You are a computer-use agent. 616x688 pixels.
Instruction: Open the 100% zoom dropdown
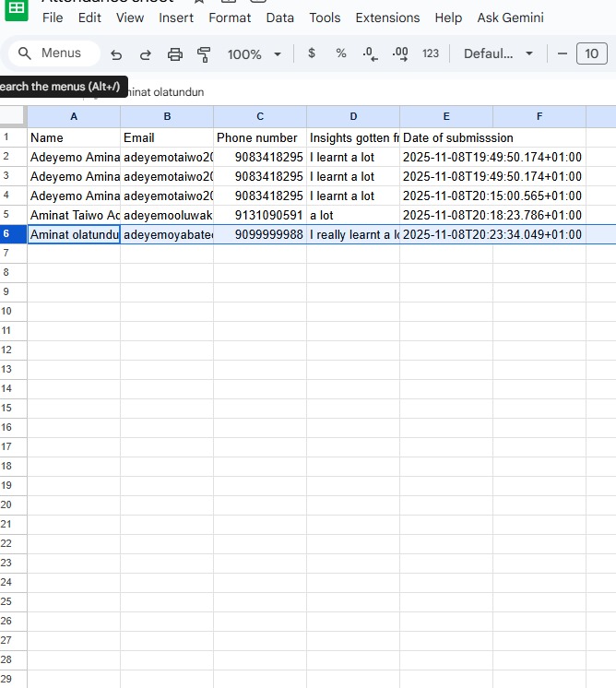tap(254, 54)
